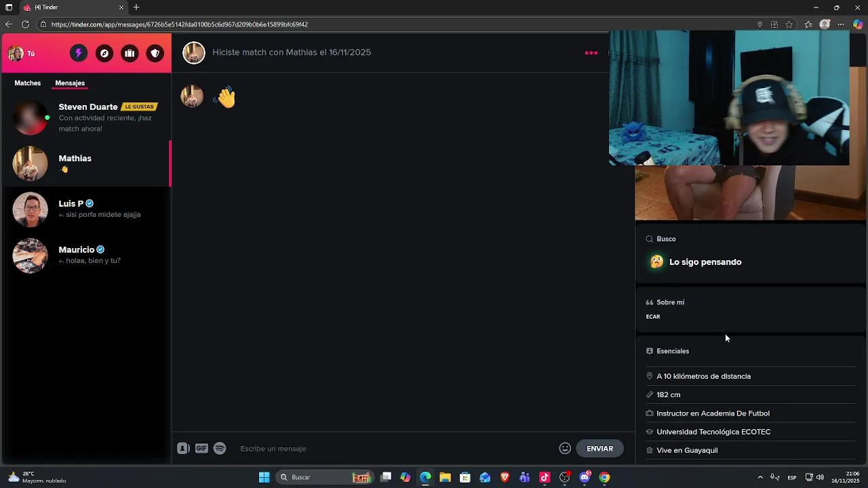
Task: Select the Mensajes tab
Action: pos(70,83)
